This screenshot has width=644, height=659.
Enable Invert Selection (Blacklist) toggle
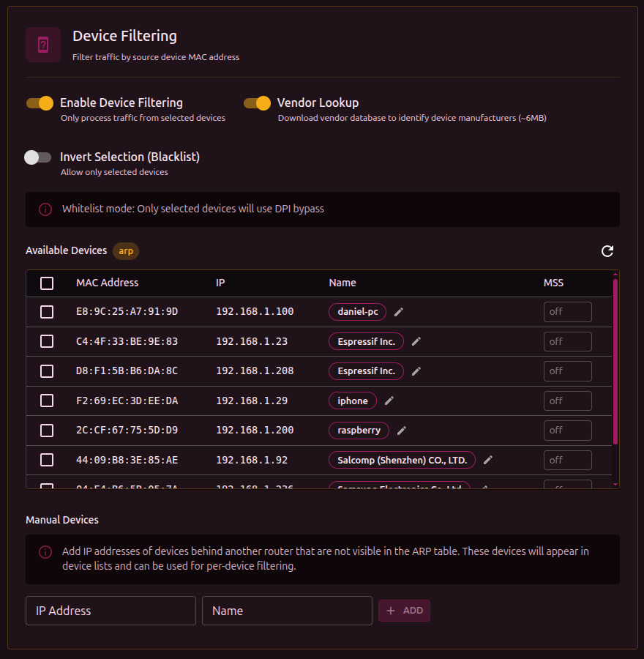pyautogui.click(x=38, y=157)
